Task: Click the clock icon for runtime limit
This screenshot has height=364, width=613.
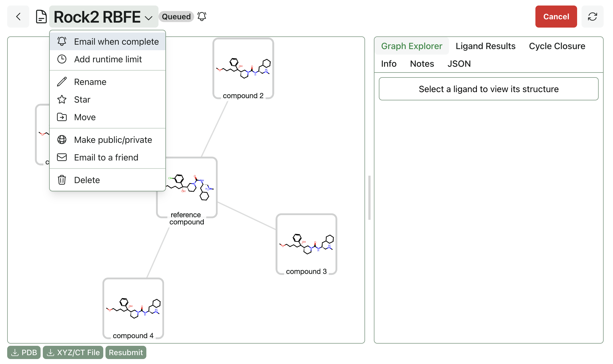Action: pos(62,59)
